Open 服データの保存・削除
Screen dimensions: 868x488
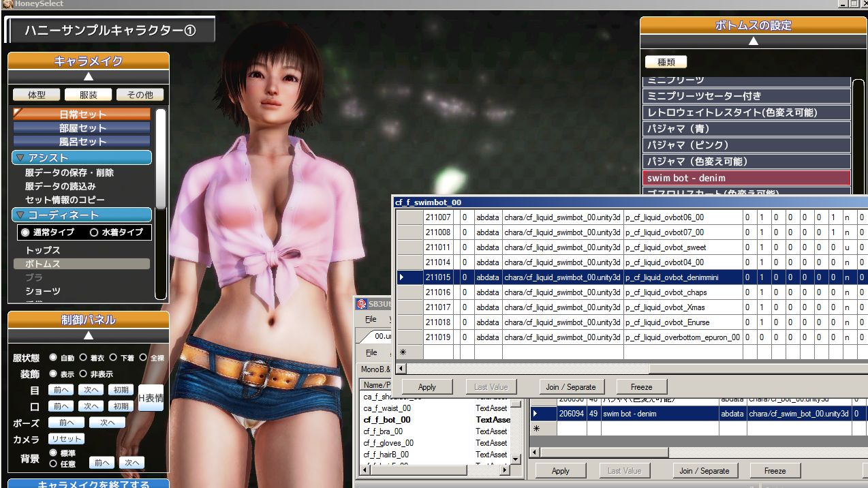pos(69,172)
